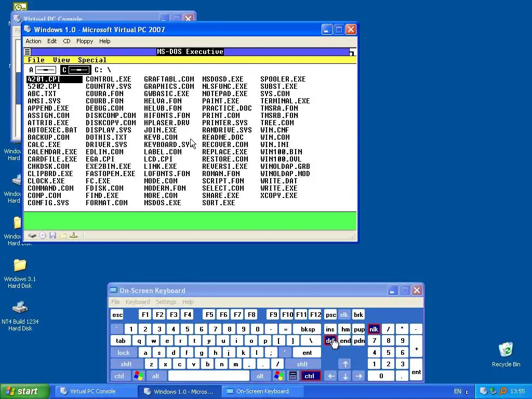Click the application menu key on On-Screen Keyboard
532x399 pixels.
293,376
